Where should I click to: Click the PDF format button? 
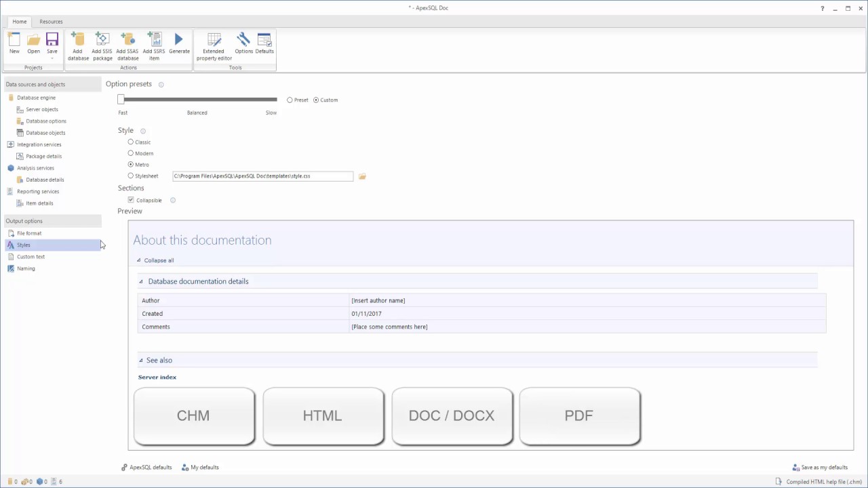click(579, 416)
